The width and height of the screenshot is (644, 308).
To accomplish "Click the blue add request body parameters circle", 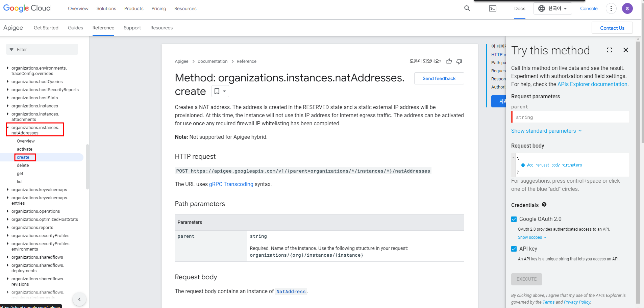I will [523, 165].
